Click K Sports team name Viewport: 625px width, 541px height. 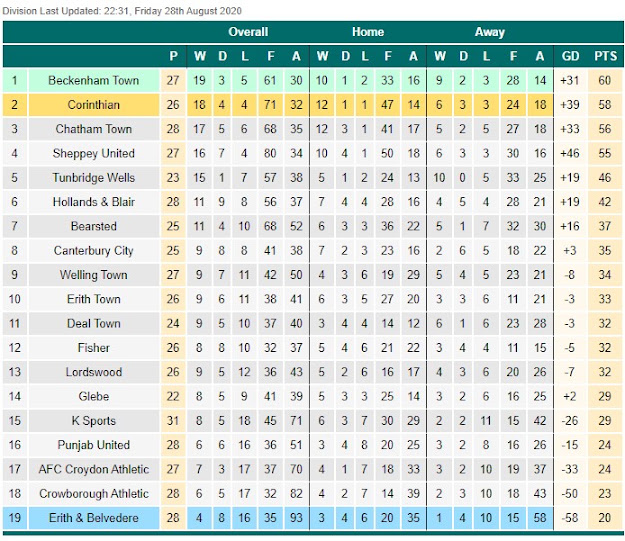tap(94, 421)
